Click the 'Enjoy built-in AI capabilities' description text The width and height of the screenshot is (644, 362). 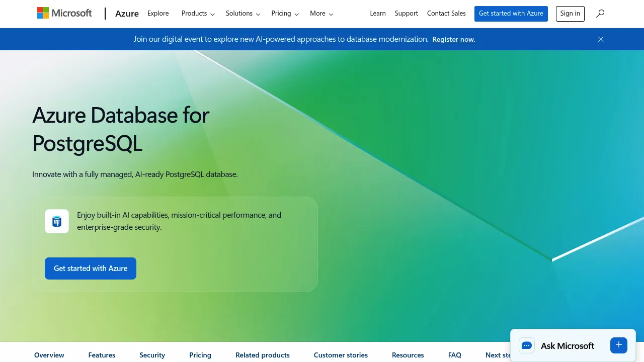tap(179, 221)
